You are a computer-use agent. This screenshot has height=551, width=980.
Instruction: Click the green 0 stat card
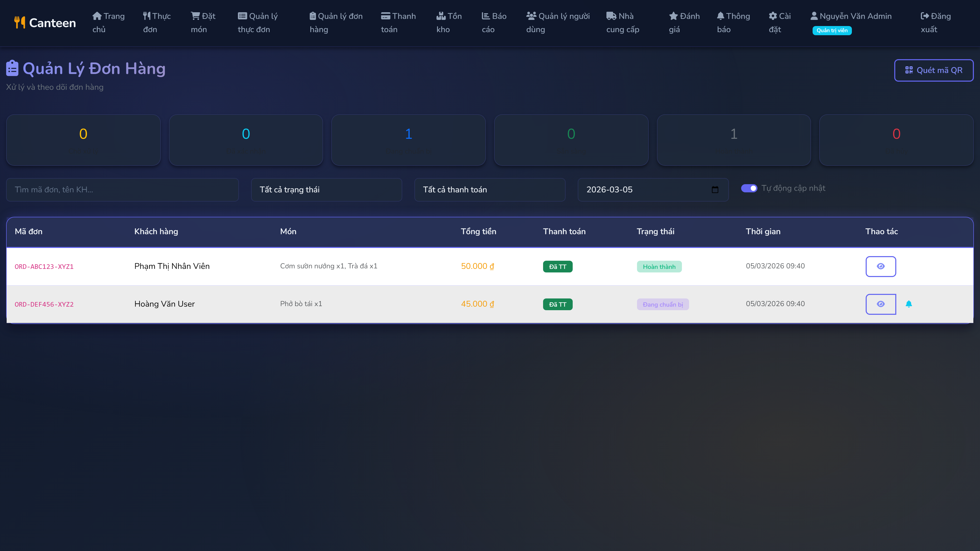[x=571, y=140]
